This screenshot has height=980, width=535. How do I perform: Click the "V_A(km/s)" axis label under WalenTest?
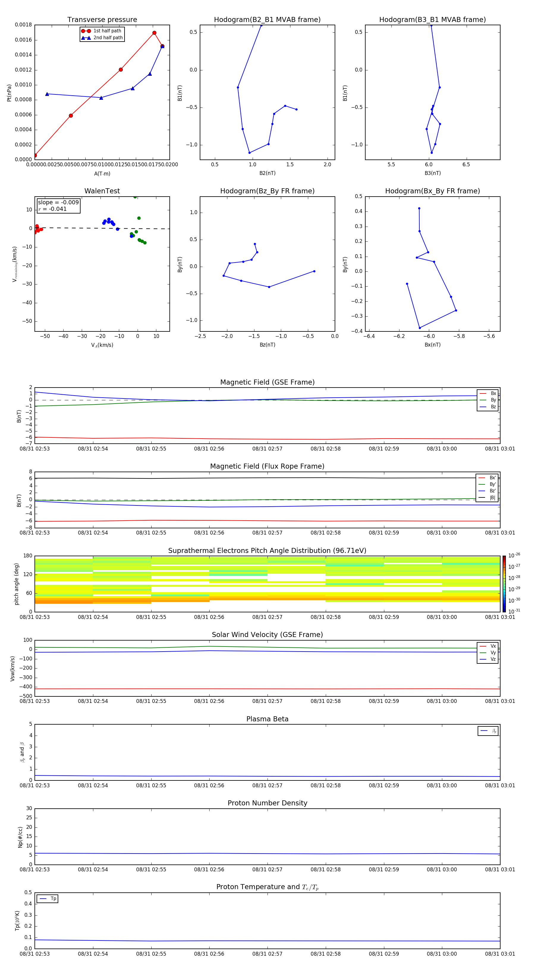102,345
